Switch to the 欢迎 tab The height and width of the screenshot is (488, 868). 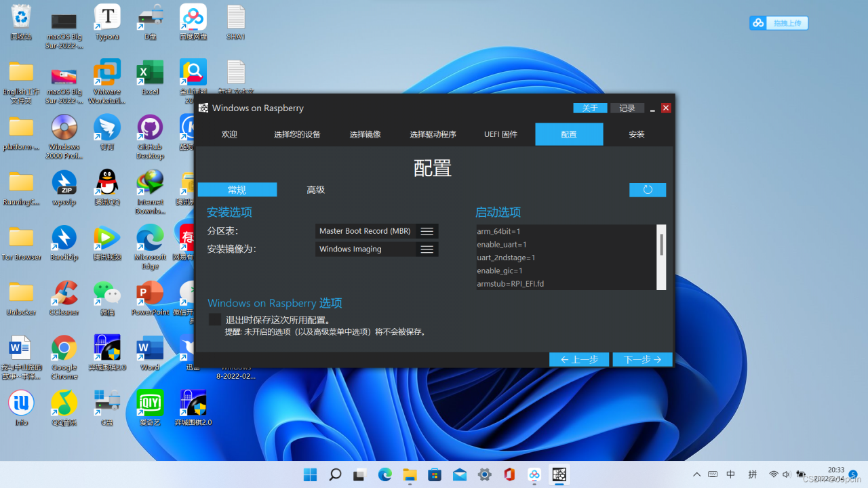(229, 134)
